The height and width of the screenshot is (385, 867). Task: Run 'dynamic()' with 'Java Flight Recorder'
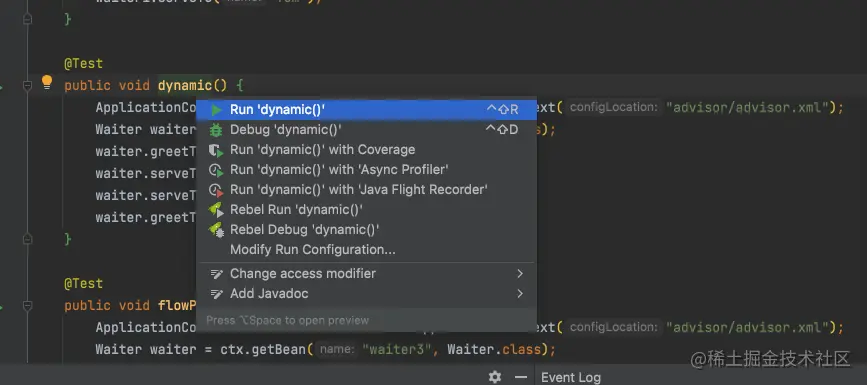pyautogui.click(x=366, y=190)
